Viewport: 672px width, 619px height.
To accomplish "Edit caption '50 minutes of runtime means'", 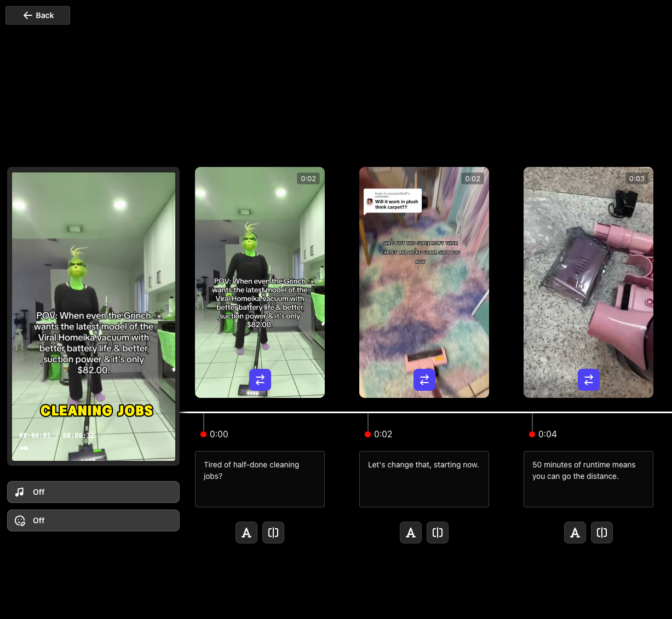I will (x=588, y=479).
